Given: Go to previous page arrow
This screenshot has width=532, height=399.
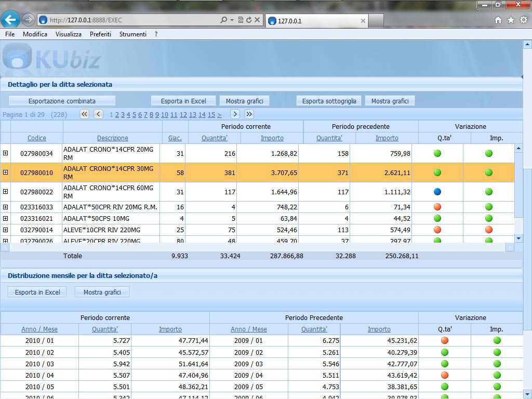Looking at the screenshot, I should 98,114.
